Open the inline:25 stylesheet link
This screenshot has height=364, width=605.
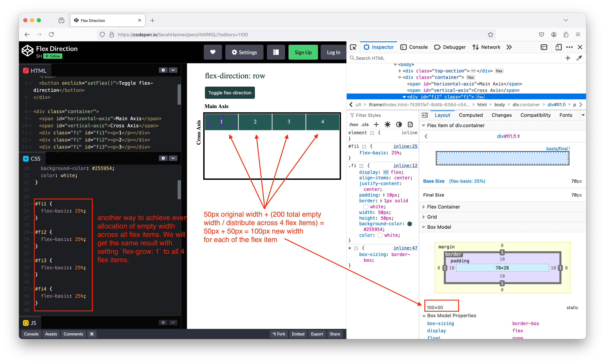405,146
